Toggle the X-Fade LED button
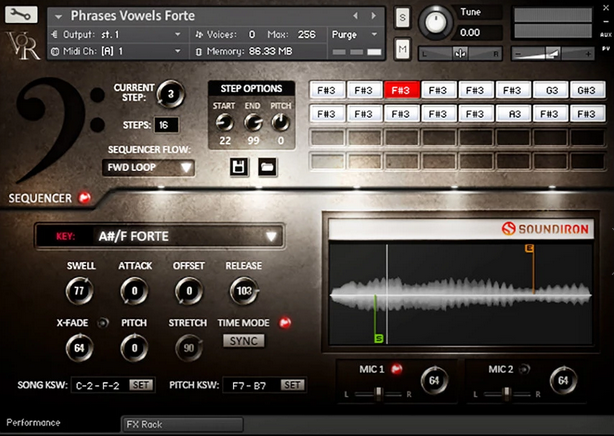The width and height of the screenshot is (614, 436). click(x=103, y=323)
